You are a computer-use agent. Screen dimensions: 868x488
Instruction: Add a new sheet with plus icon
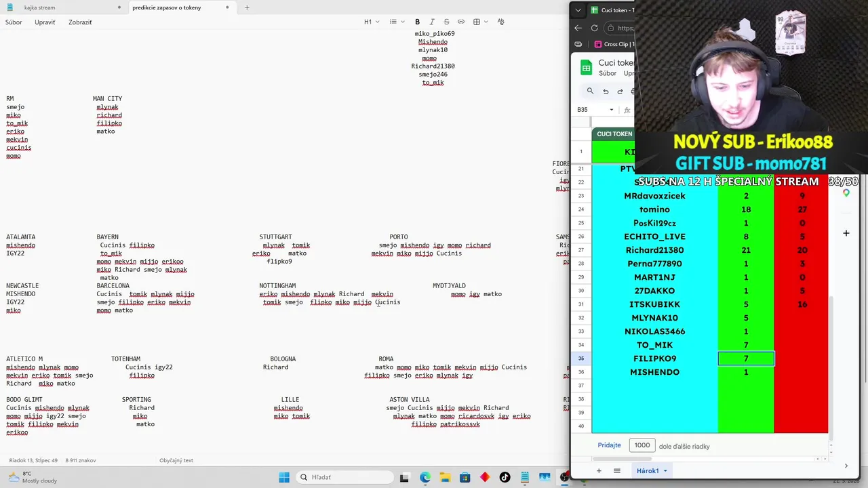click(598, 471)
